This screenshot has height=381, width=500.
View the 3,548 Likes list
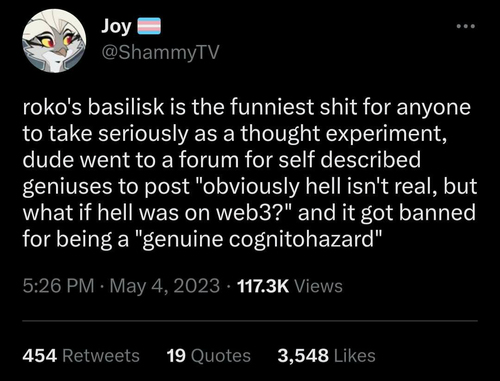(x=326, y=356)
